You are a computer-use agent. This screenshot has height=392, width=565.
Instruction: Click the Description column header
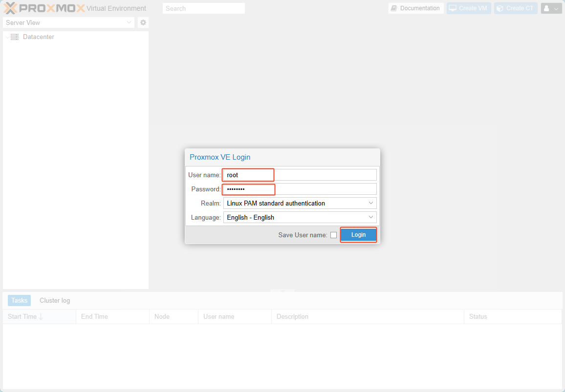pos(368,317)
